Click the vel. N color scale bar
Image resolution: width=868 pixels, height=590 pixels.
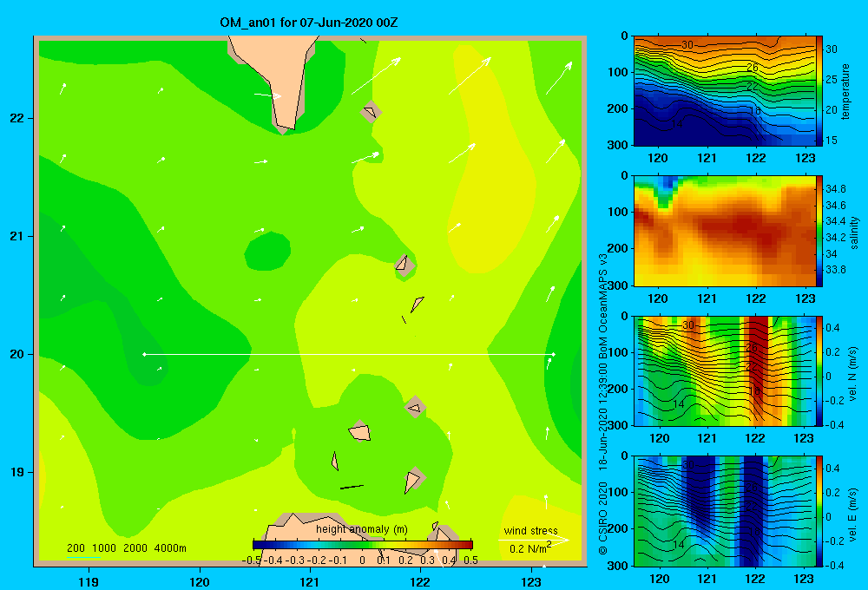pyautogui.click(x=819, y=371)
